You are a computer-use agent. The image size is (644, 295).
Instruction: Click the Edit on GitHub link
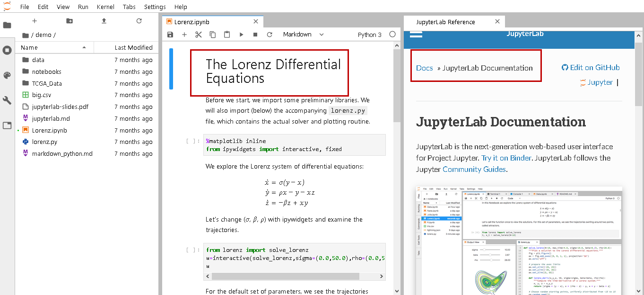pos(591,67)
